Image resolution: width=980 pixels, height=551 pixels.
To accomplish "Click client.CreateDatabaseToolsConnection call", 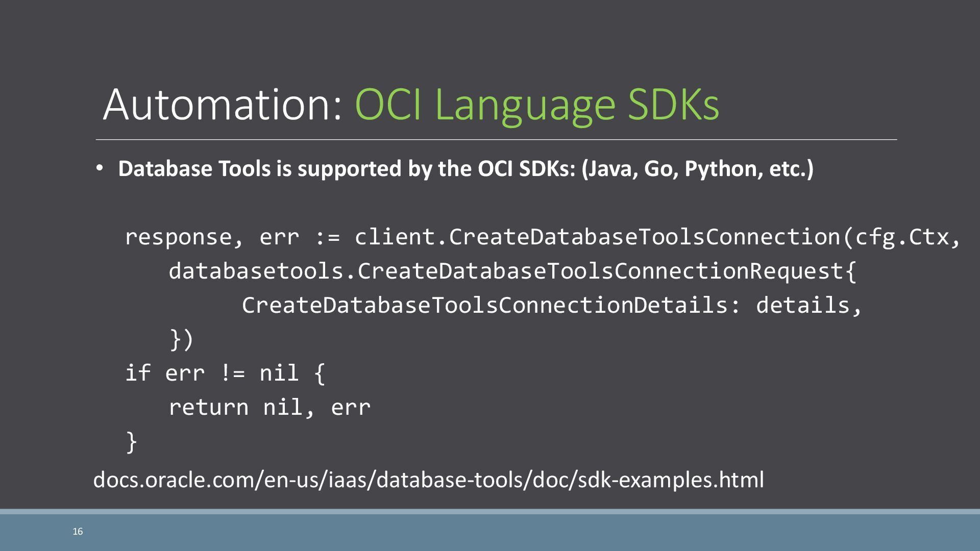I will [x=598, y=237].
